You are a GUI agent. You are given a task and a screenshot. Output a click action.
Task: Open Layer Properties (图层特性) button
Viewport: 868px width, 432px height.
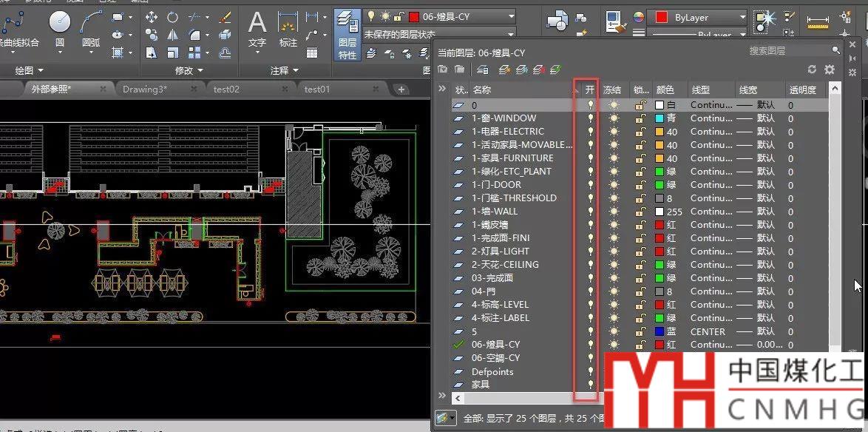tap(347, 35)
